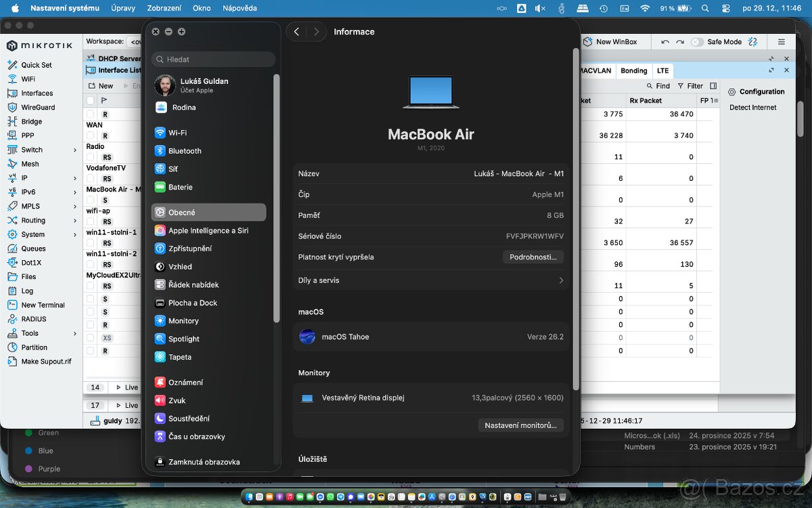The height and width of the screenshot is (508, 812).
Task: Click the Bluetooth icon in settings sidebar
Action: 160,151
